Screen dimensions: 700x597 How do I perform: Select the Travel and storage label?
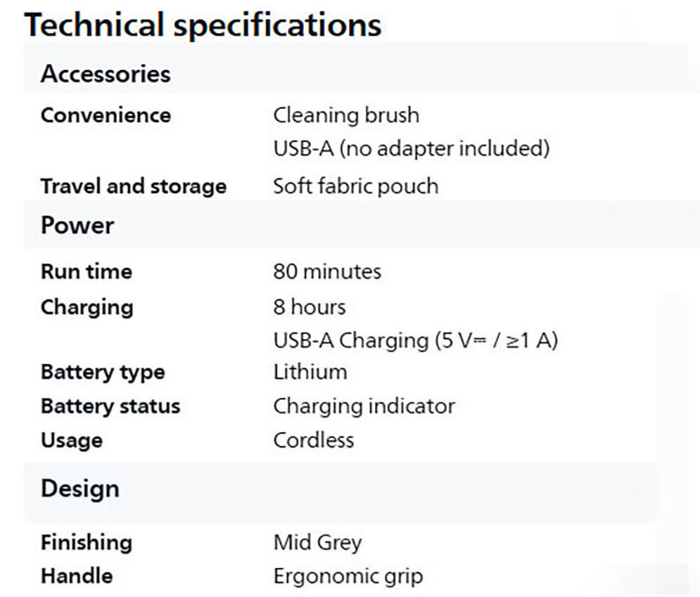click(134, 187)
